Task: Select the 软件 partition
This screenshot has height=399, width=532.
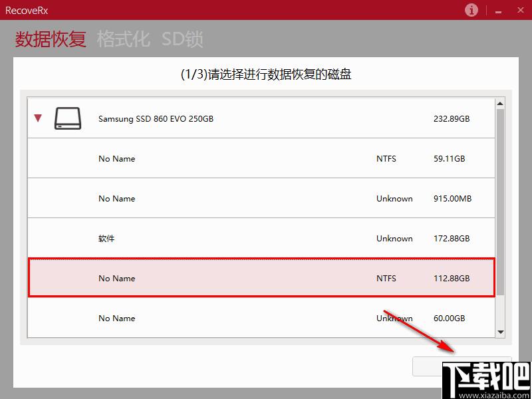Action: click(x=261, y=238)
